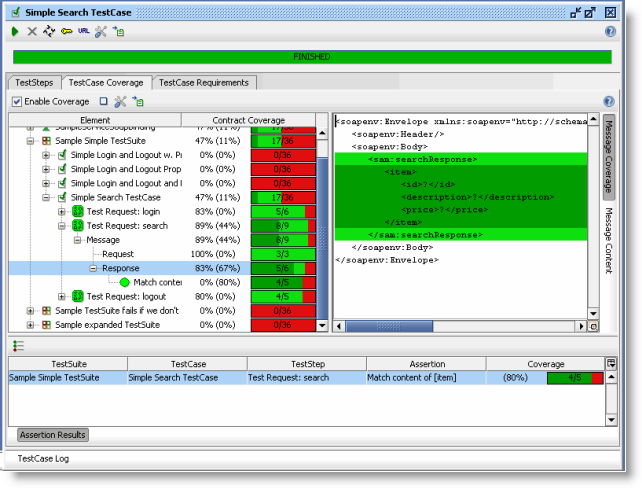Run the test case with green play icon

click(x=15, y=32)
